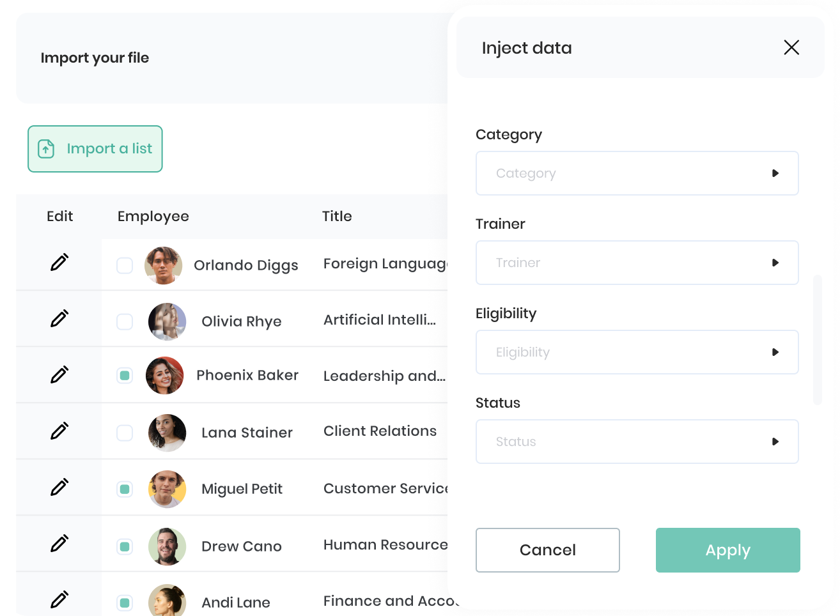Open the Eligibility dropdown
The height and width of the screenshot is (616, 840).
click(637, 352)
